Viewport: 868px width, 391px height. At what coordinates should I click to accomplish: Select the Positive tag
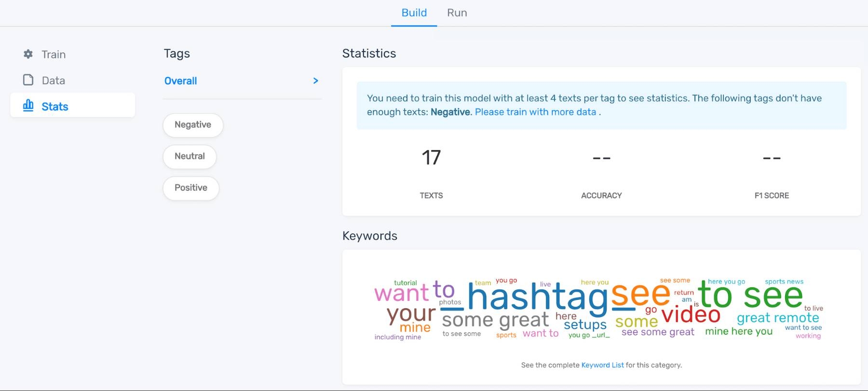[x=191, y=188]
